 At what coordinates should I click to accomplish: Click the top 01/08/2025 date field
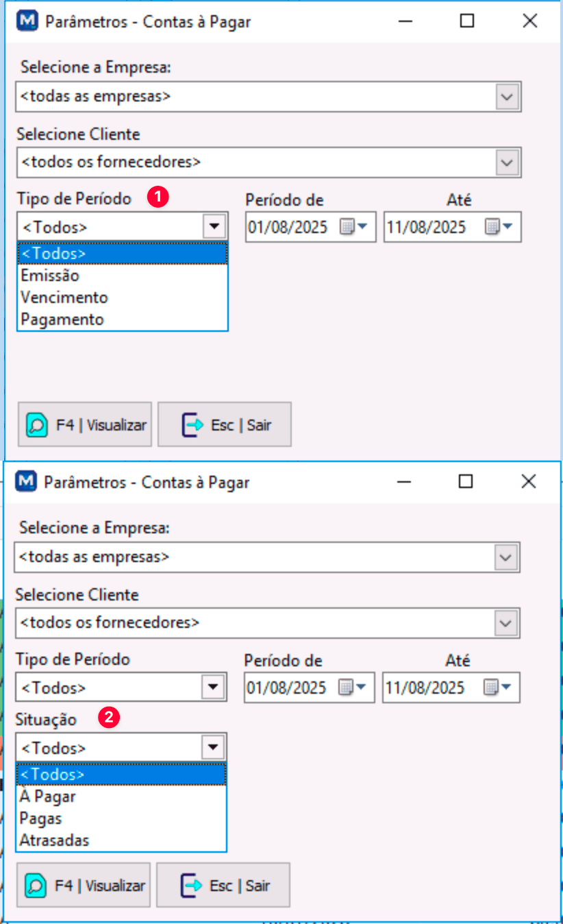pyautogui.click(x=292, y=227)
